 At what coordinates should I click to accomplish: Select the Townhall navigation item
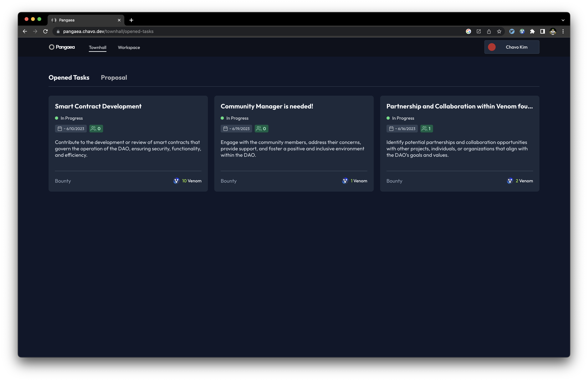[x=98, y=48]
